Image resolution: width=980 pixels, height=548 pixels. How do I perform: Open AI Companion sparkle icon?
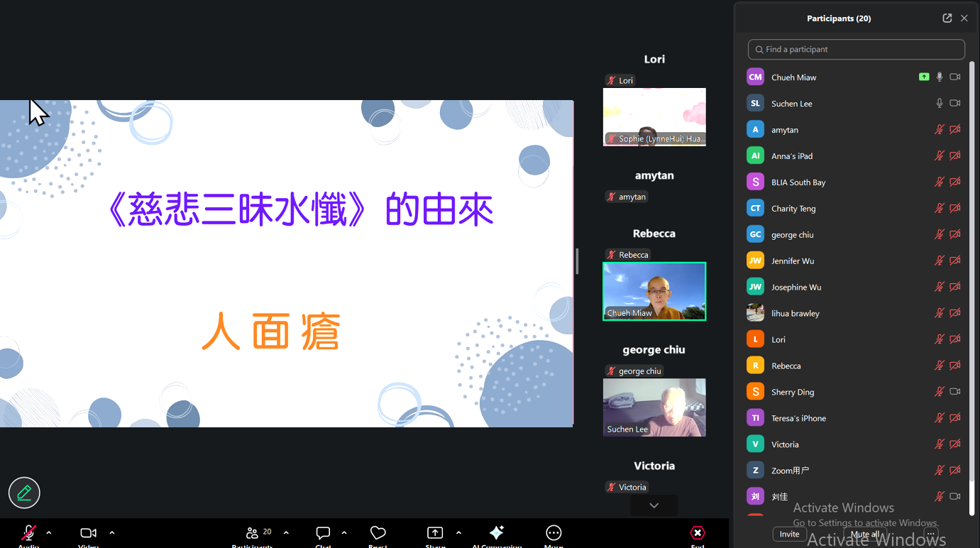497,532
